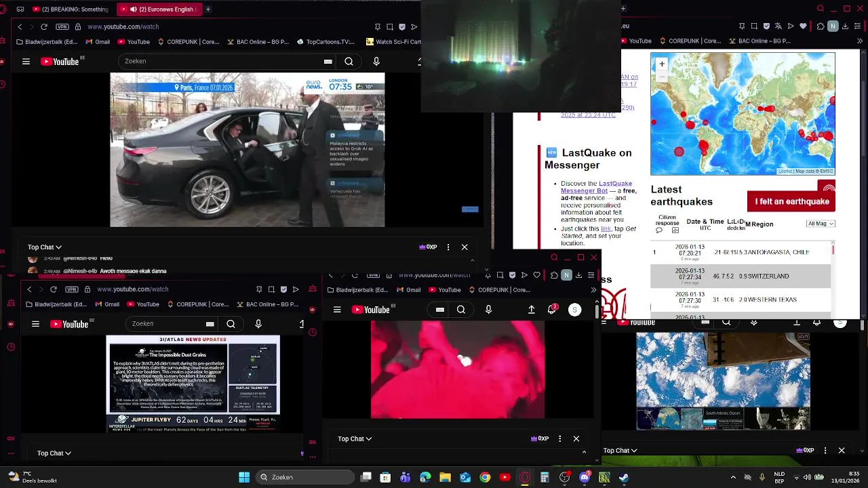Open Google Chrome from the taskbar
The height and width of the screenshot is (488, 868).
pos(485,477)
